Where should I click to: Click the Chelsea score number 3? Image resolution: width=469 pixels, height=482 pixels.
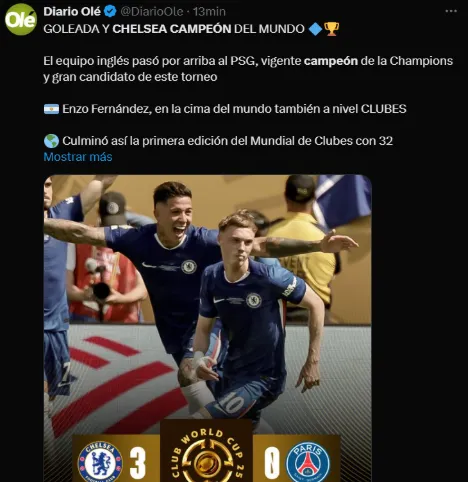[x=138, y=463]
